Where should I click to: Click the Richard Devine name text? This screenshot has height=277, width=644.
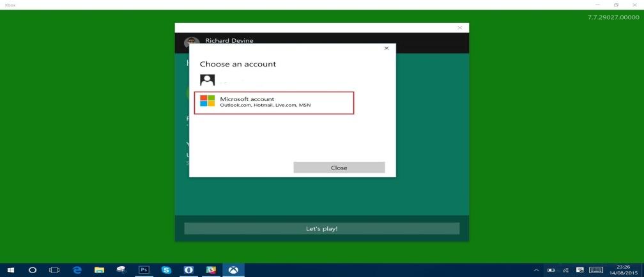click(x=229, y=41)
